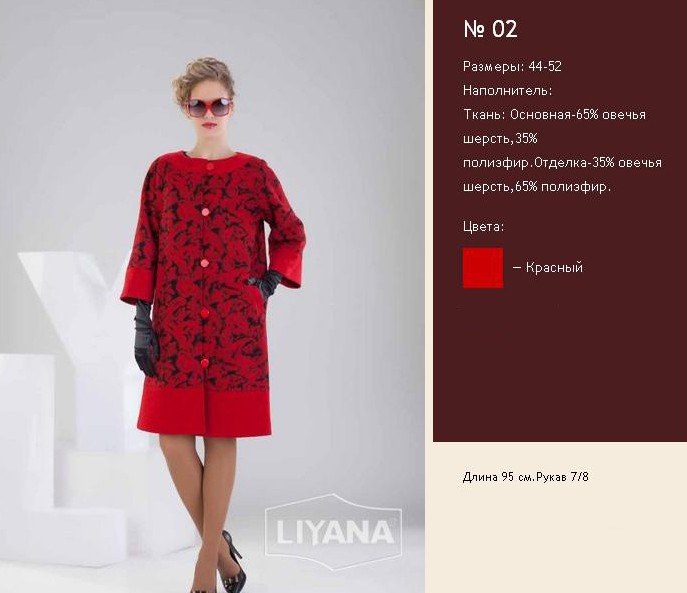This screenshot has width=687, height=593.
Task: Click the Длина 95 см.Рукав 7/8 text
Action: coord(525,477)
